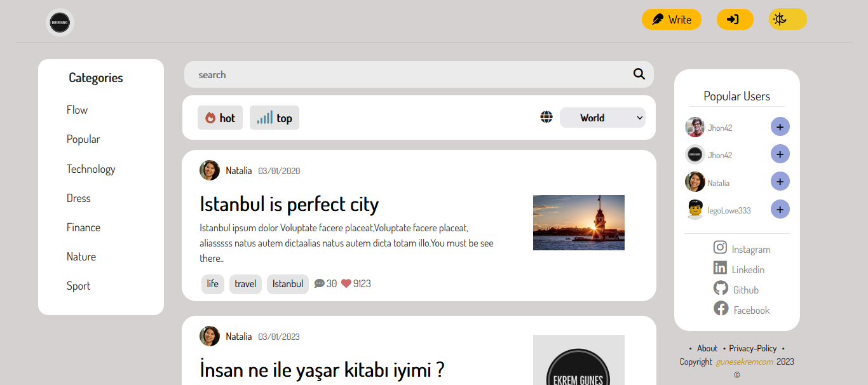Screen dimensions: 868x385
Task: Follow first Jhon42 with plus button
Action: [780, 126]
